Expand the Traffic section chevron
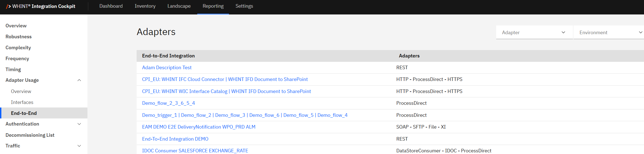The image size is (644, 154). coord(79,146)
